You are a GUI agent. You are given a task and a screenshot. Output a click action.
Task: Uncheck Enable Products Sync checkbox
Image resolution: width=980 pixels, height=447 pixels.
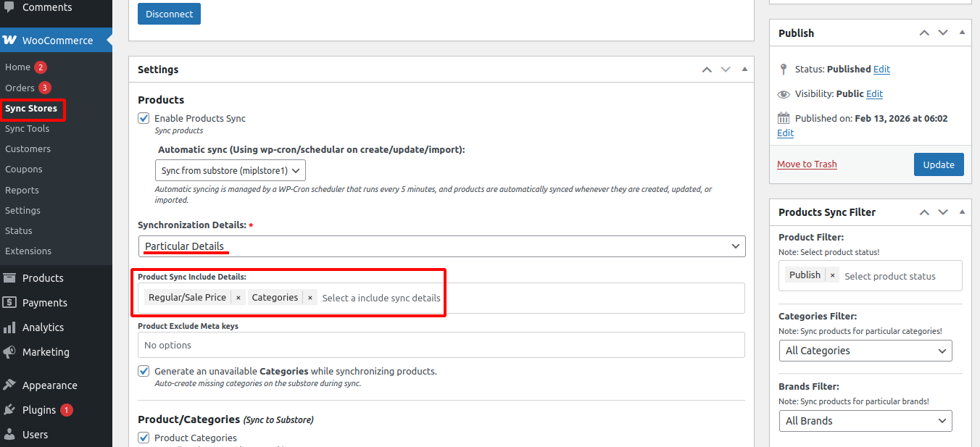tap(144, 118)
